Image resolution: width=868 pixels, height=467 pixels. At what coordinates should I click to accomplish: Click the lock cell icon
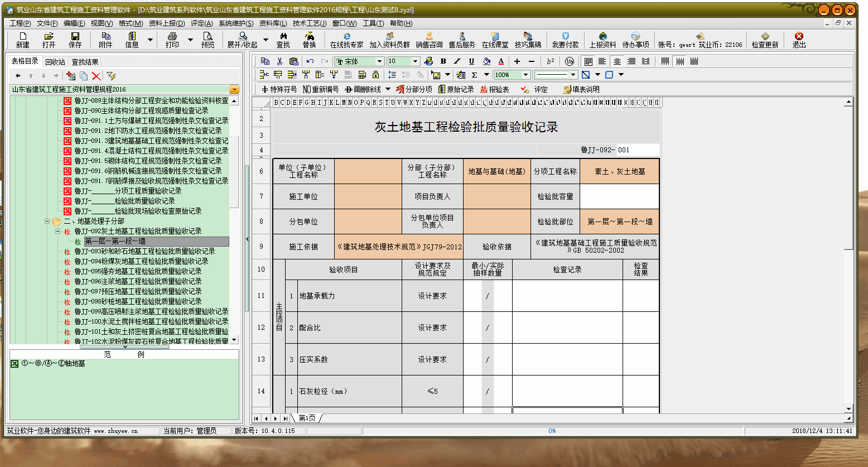[x=375, y=75]
